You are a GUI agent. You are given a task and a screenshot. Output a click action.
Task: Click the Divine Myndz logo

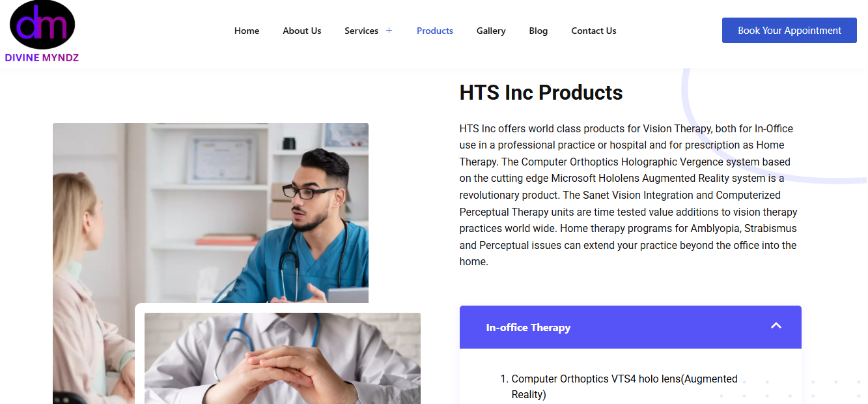click(x=42, y=31)
